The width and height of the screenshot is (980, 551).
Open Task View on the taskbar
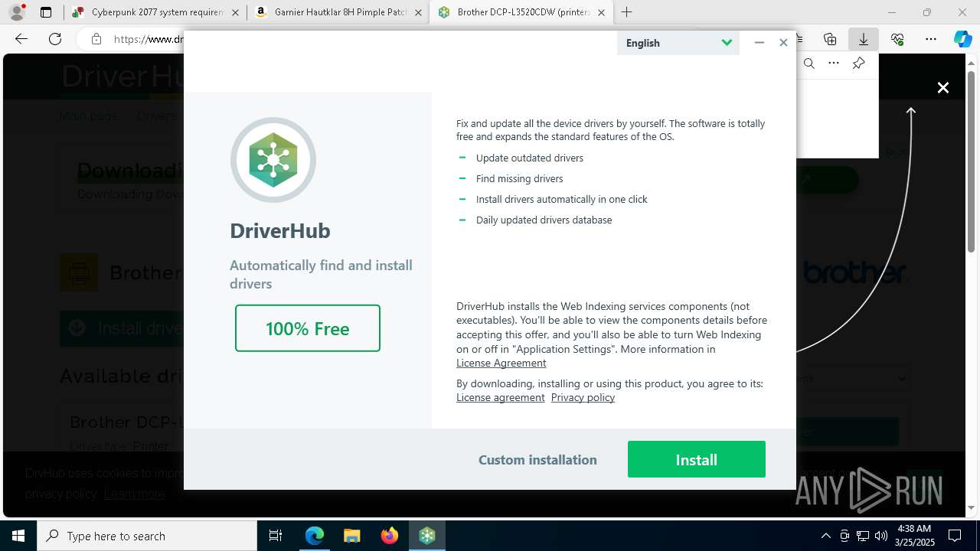pos(276,536)
